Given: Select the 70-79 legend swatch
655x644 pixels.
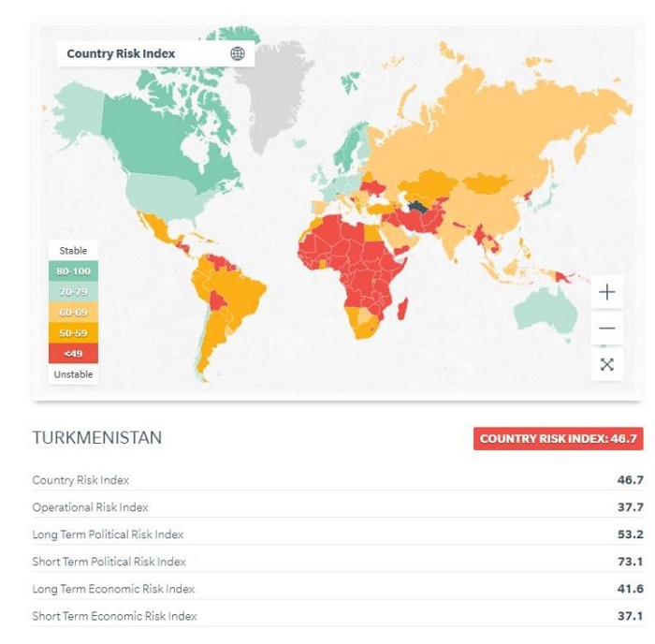Looking at the screenshot, I should coord(73,292).
